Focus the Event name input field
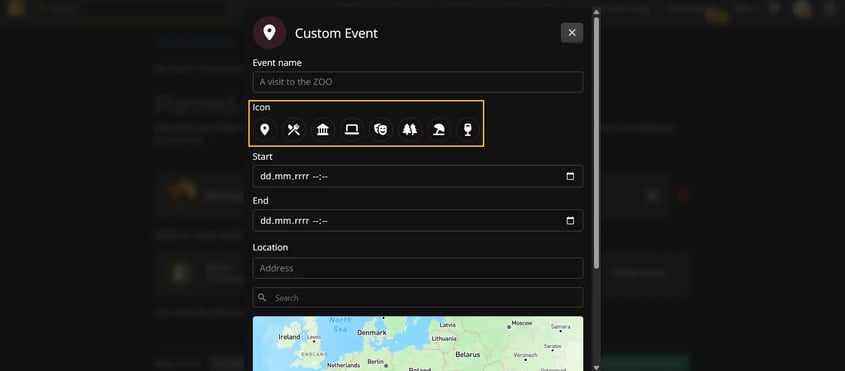The image size is (845, 371). pyautogui.click(x=418, y=82)
